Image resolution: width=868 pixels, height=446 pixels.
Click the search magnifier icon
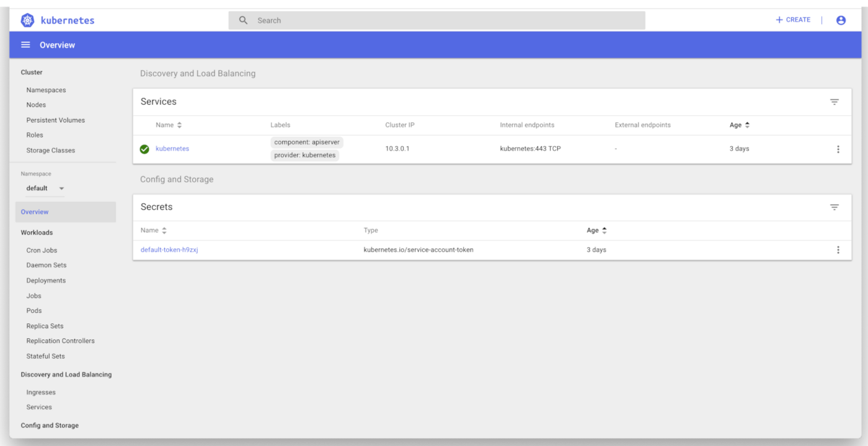point(243,20)
